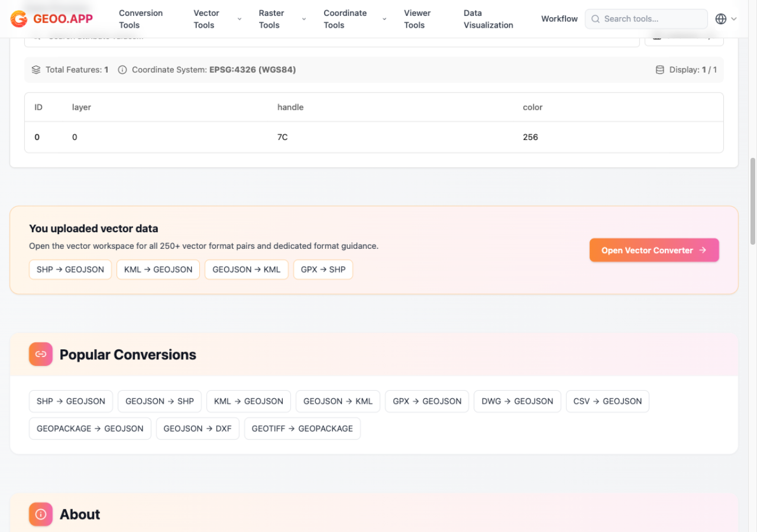Click the Popular Conversions link icon
The image size is (757, 532).
coord(41,354)
